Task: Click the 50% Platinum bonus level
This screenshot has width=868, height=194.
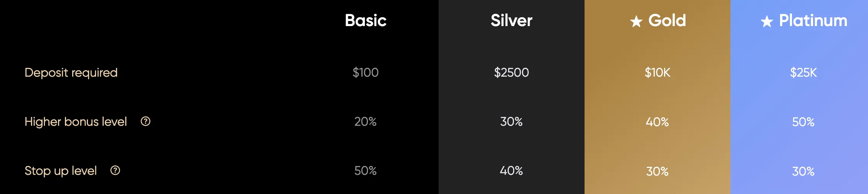Action: point(803,122)
